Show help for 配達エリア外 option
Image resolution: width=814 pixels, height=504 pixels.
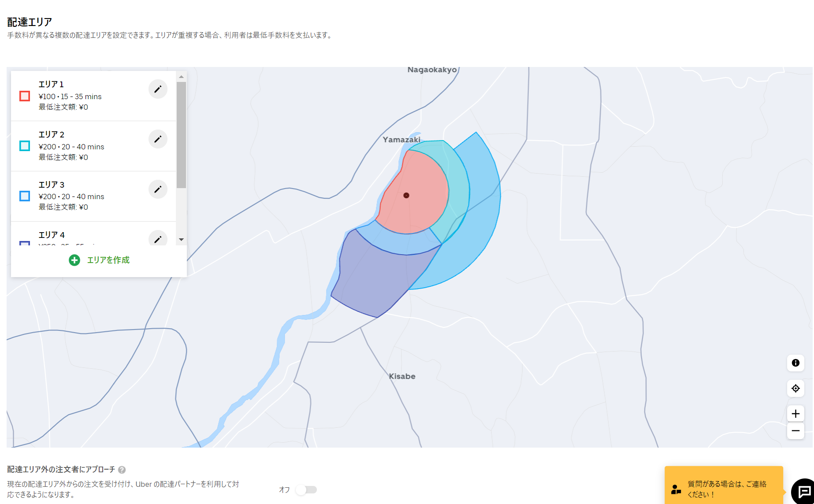coord(122,470)
